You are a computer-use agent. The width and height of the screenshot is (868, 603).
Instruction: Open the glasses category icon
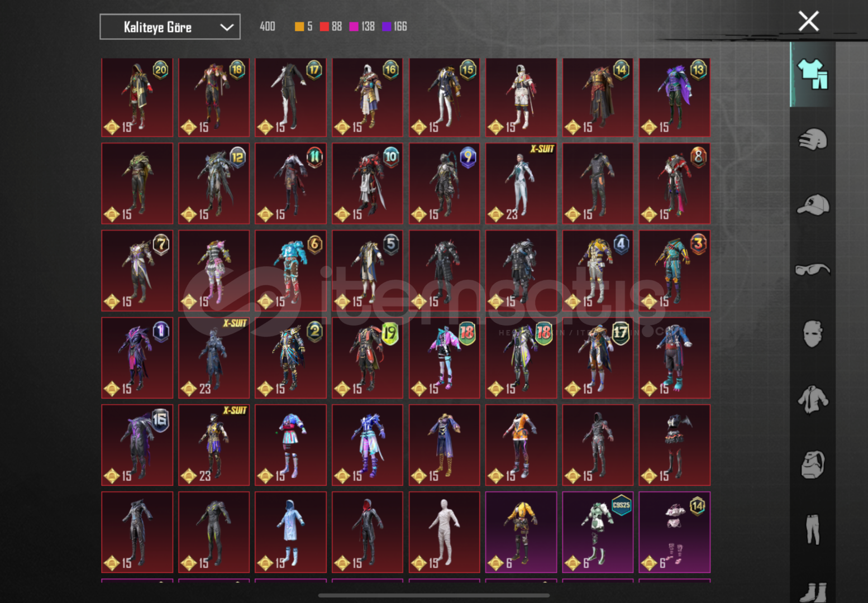(813, 270)
